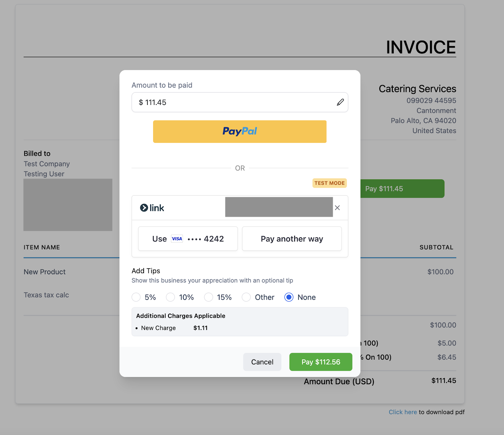This screenshot has width=504, height=435.
Task: Click the phone number 099029 44595
Action: [x=431, y=101]
